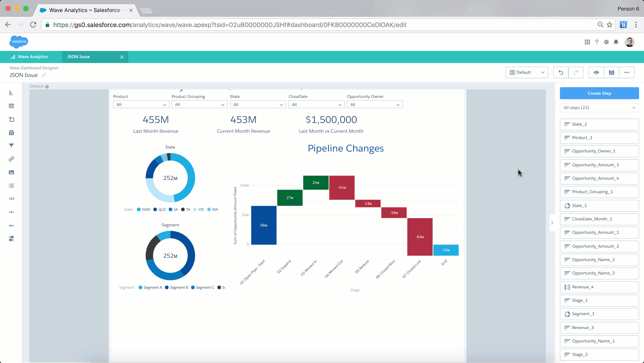Click the State donut chart
644x363 pixels.
click(x=170, y=178)
